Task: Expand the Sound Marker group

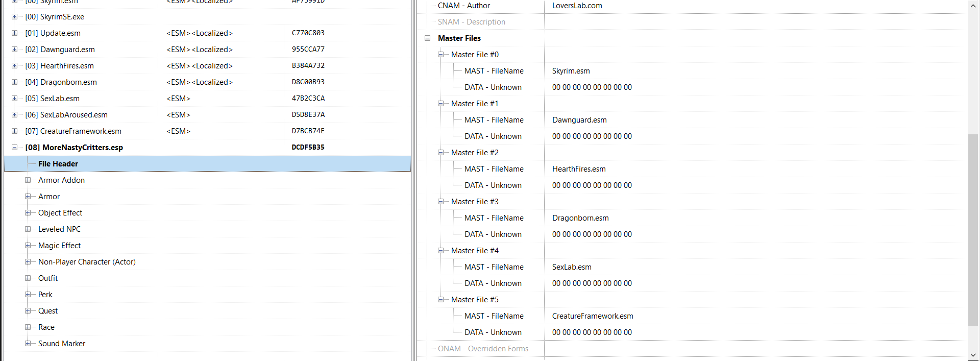Action: 28,344
